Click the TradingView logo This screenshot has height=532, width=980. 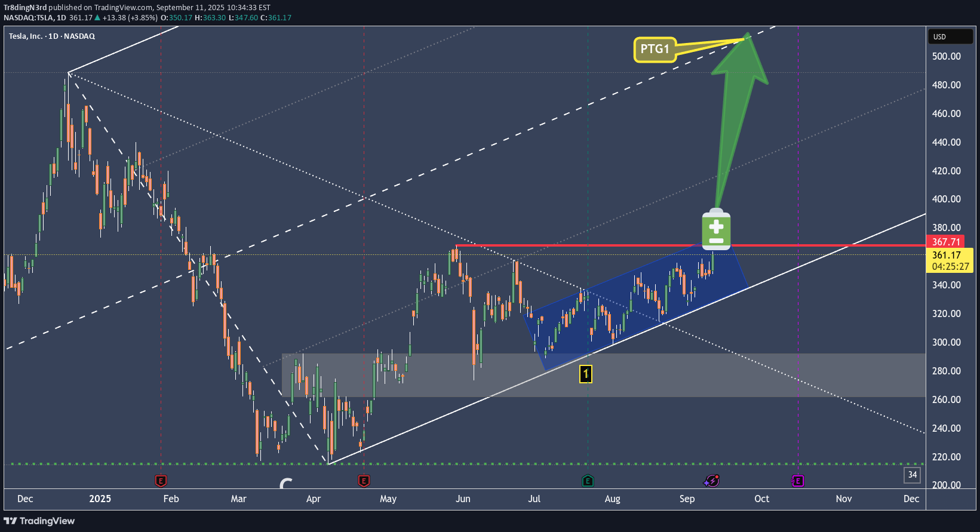pyautogui.click(x=39, y=521)
